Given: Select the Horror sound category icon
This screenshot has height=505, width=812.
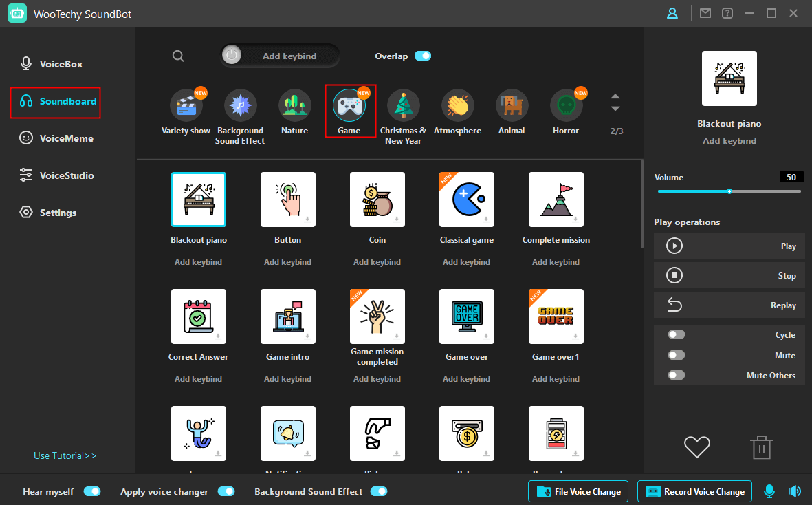Looking at the screenshot, I should [566, 105].
